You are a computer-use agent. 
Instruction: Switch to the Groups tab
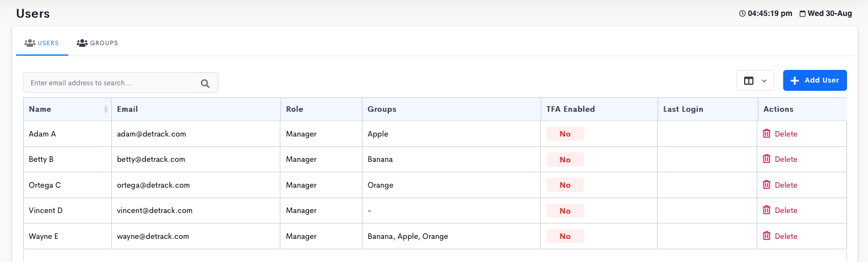[97, 43]
